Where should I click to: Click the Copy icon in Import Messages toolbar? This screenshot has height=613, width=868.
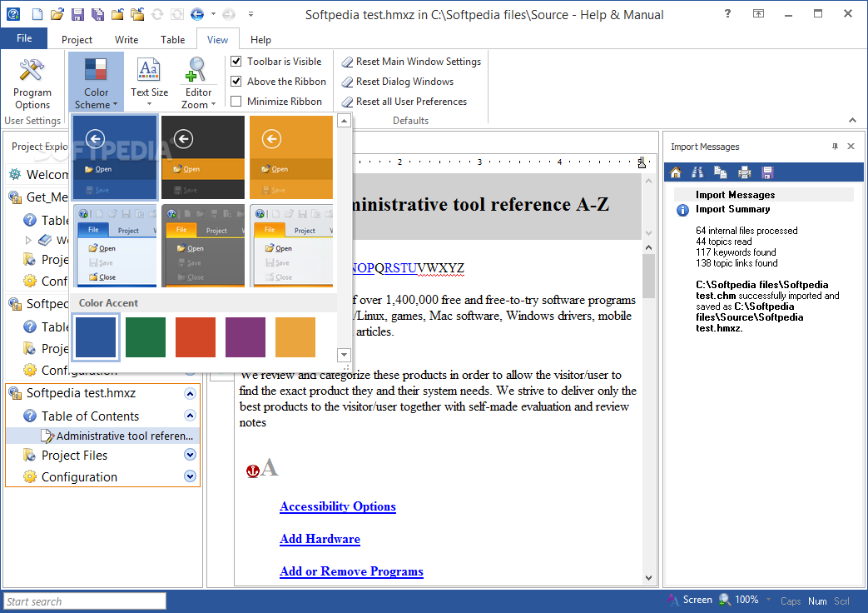coord(720,172)
